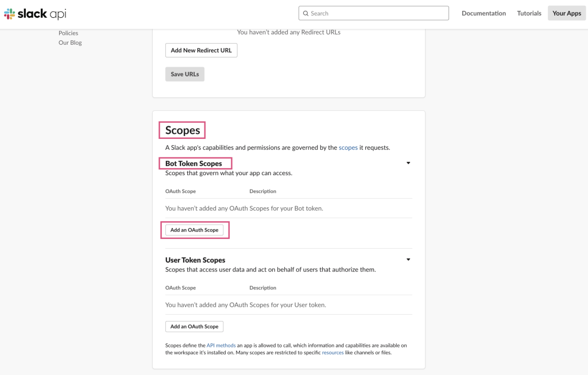This screenshot has width=588, height=375.
Task: Collapse the User Token Scopes section
Action: coord(408,260)
